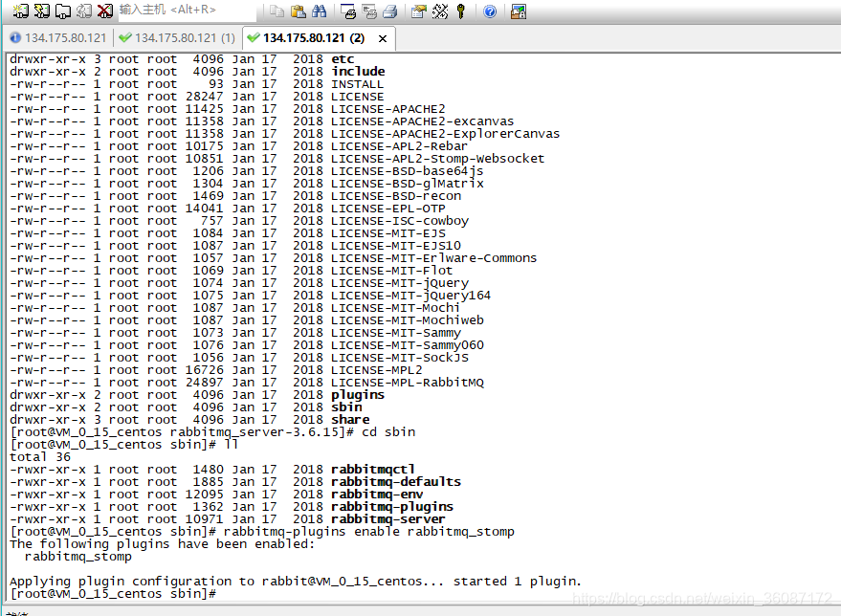This screenshot has height=616, width=841.
Task: Click 'LICENSE-APL2-Stomp-Websocket' file name
Action: tap(437, 159)
